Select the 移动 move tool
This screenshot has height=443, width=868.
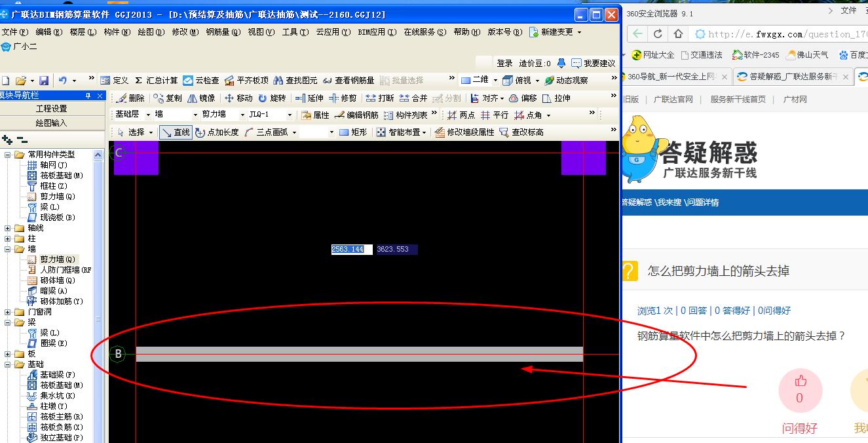(x=238, y=98)
